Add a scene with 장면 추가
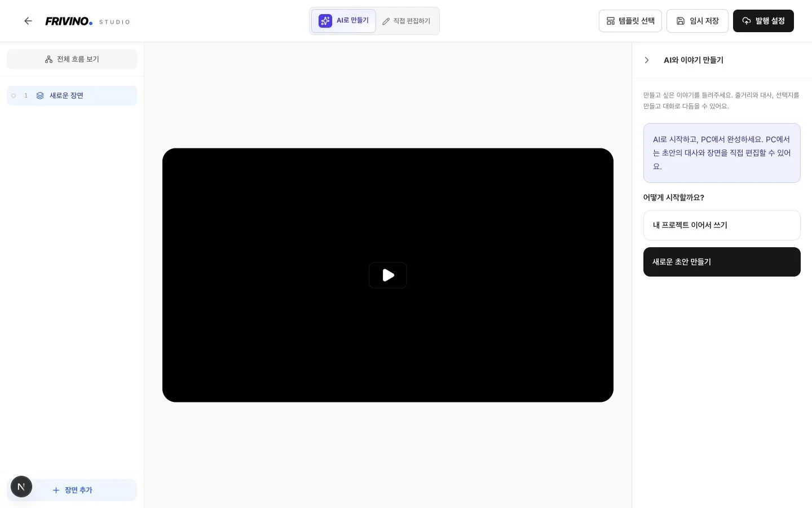 point(72,490)
